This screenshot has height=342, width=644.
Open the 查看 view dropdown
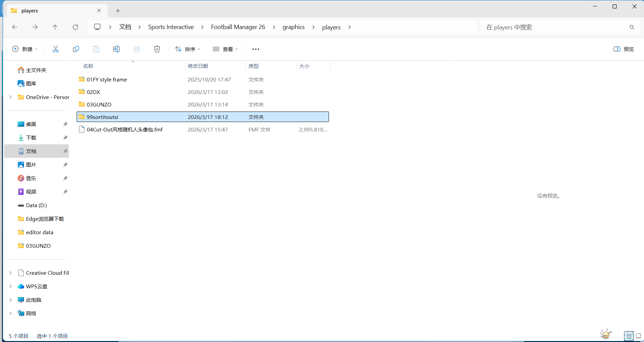(x=226, y=49)
